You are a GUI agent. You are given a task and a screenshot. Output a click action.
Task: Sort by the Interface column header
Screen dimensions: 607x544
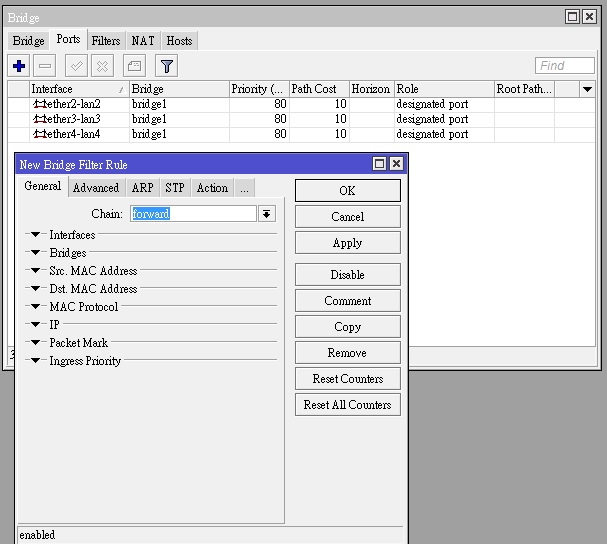79,89
